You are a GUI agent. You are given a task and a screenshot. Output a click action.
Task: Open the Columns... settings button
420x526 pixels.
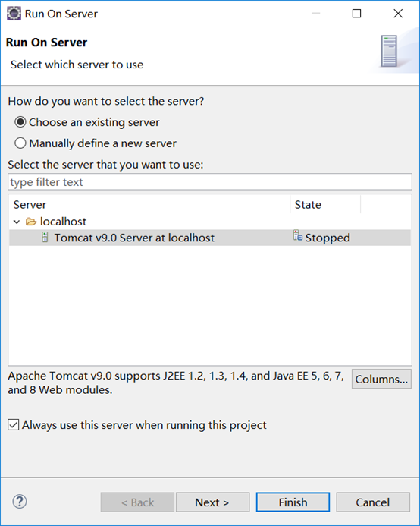click(x=381, y=379)
